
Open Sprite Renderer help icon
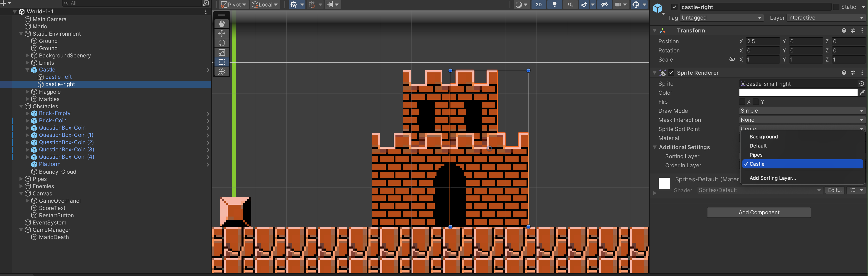coord(844,73)
